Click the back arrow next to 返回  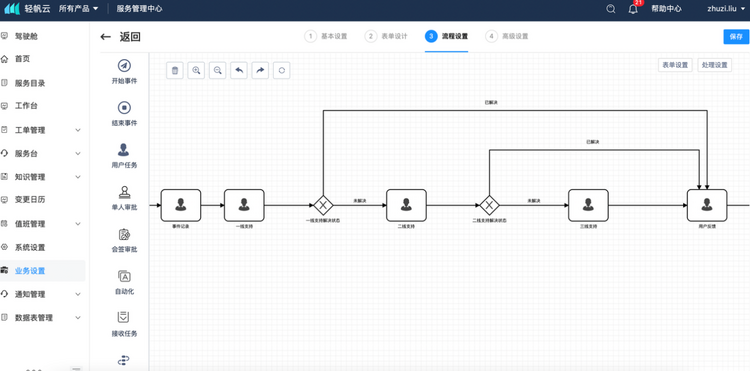point(106,37)
